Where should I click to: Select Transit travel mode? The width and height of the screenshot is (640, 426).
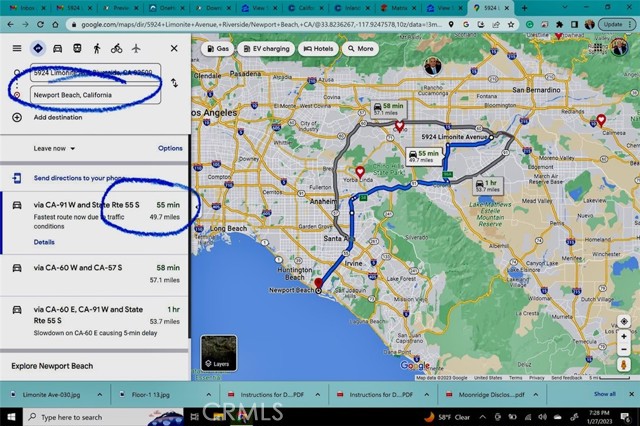pyautogui.click(x=77, y=48)
